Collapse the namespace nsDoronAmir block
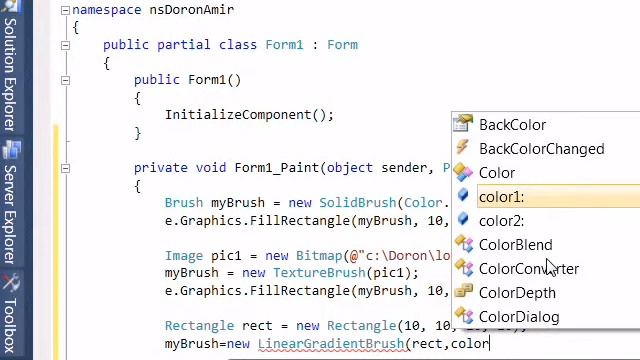640x360 pixels. point(65,10)
